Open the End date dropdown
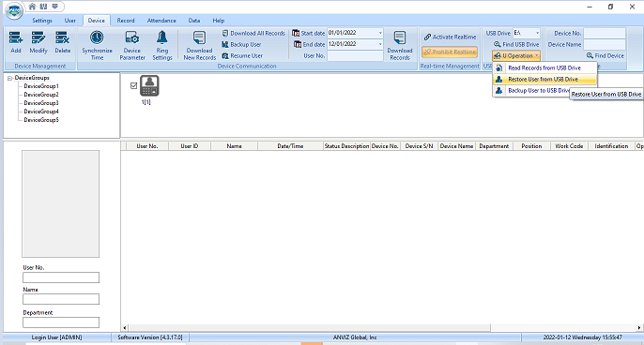The width and height of the screenshot is (644, 345). [x=380, y=44]
